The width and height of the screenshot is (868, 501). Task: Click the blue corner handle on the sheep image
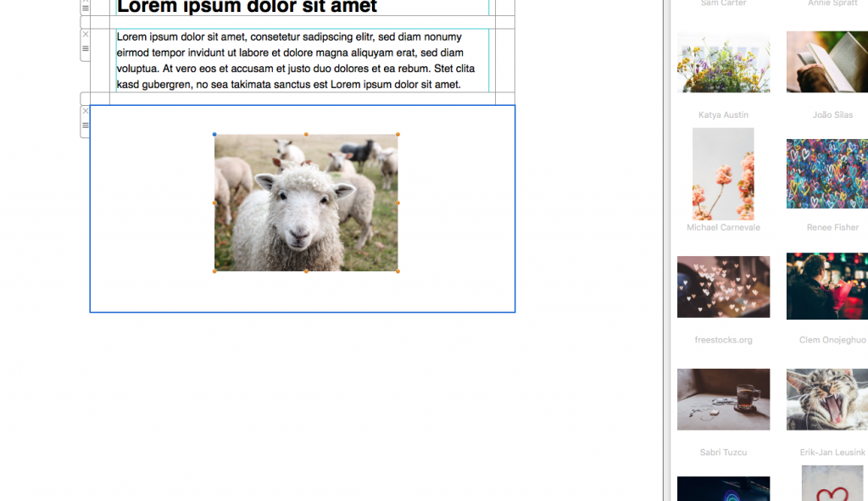[x=214, y=134]
